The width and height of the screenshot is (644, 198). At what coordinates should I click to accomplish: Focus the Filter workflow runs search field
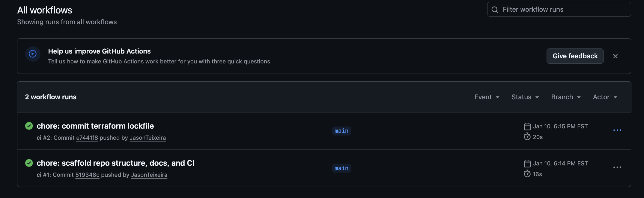coord(564,10)
